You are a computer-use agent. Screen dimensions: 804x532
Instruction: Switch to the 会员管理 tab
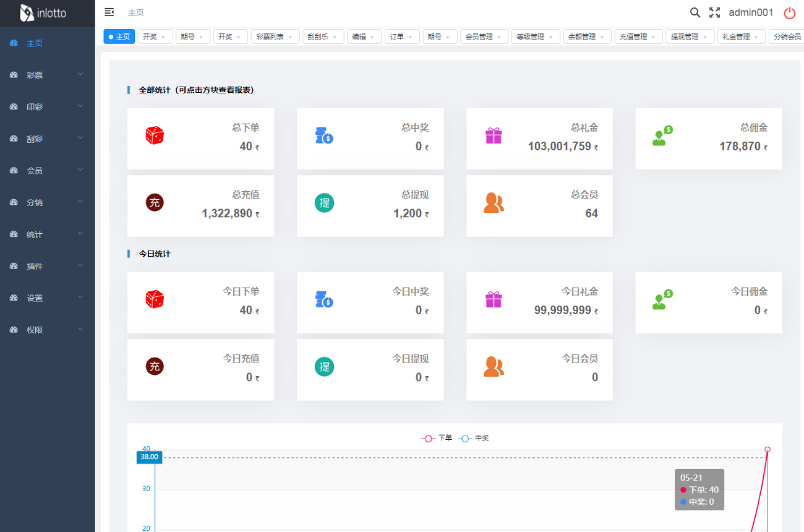click(479, 37)
